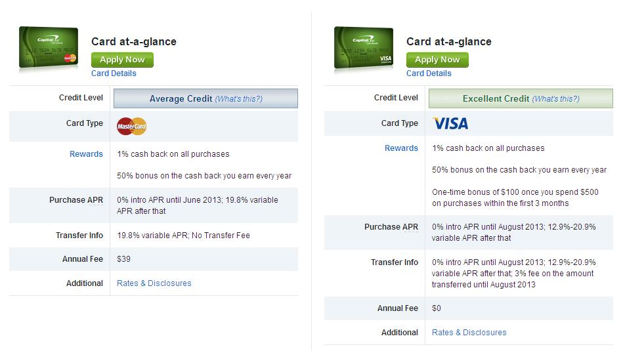Click Purchase APR label in Visa table
Screen dimensions: 644x351
(x=391, y=227)
